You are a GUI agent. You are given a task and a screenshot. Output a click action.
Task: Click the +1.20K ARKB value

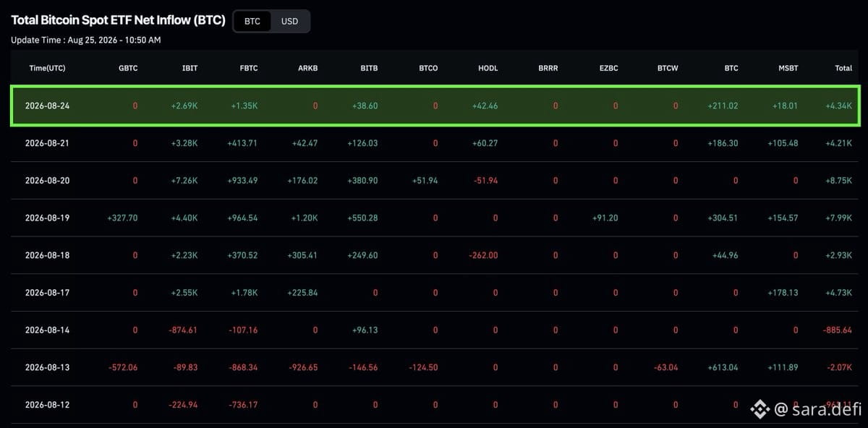pyautogui.click(x=305, y=218)
